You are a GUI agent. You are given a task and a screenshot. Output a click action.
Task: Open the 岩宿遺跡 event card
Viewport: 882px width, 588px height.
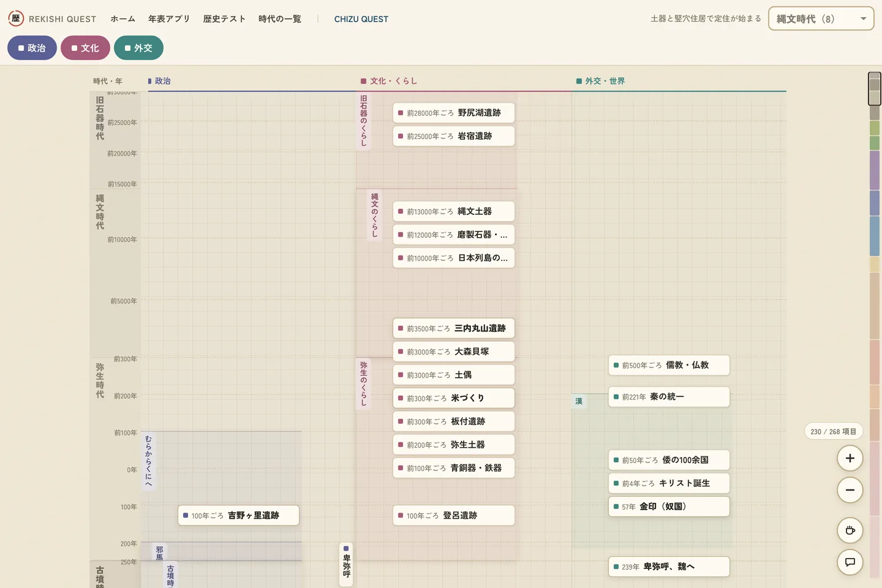[453, 136]
